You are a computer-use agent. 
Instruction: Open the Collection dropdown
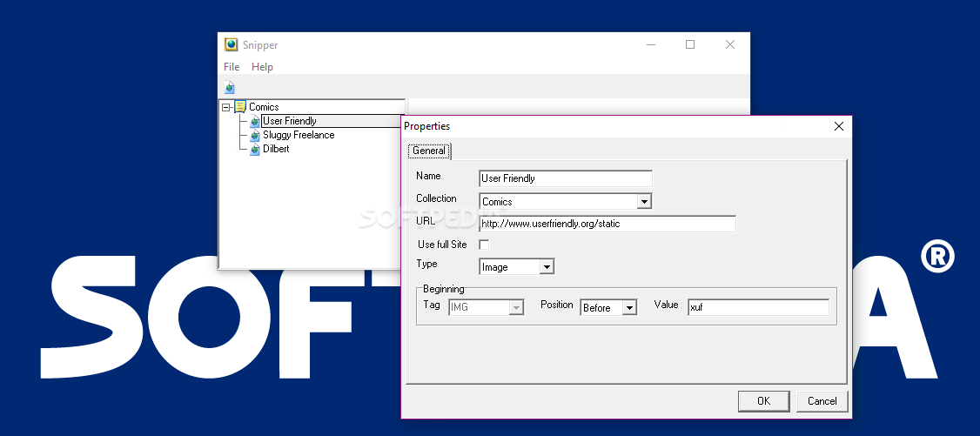pyautogui.click(x=644, y=202)
